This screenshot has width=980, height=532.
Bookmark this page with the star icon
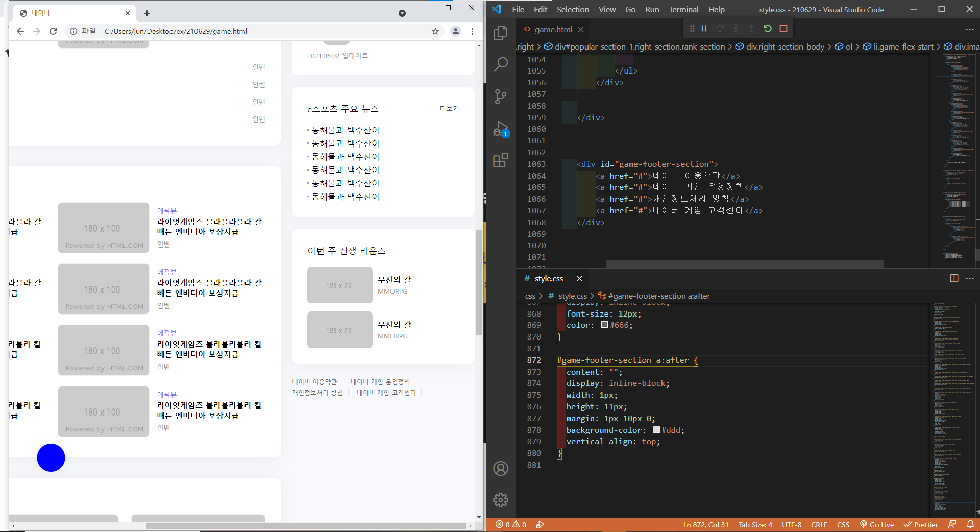point(435,31)
